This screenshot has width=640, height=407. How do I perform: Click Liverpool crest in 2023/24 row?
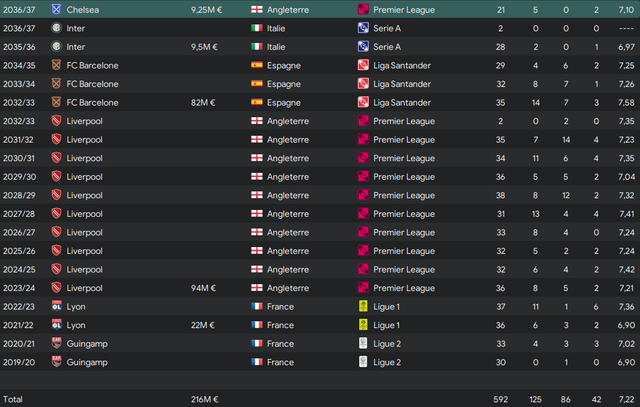56,287
